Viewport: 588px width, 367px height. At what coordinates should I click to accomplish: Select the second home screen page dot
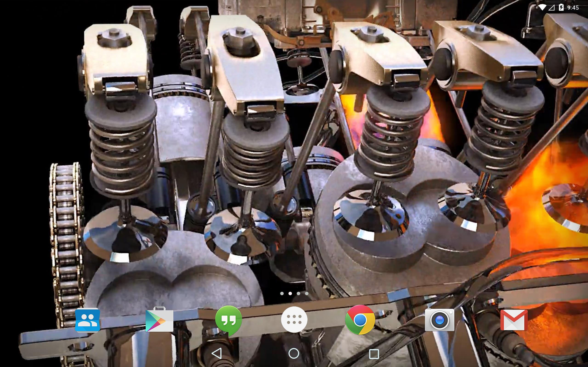pyautogui.click(x=290, y=293)
